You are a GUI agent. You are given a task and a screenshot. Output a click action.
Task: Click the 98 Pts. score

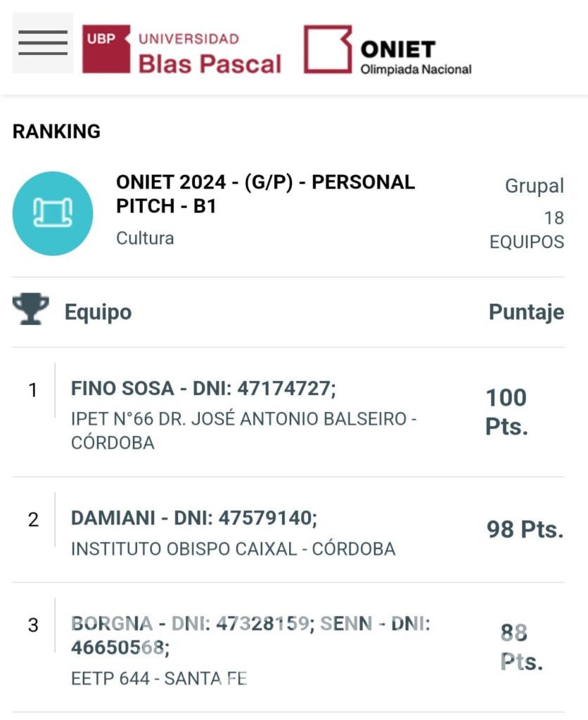(525, 529)
